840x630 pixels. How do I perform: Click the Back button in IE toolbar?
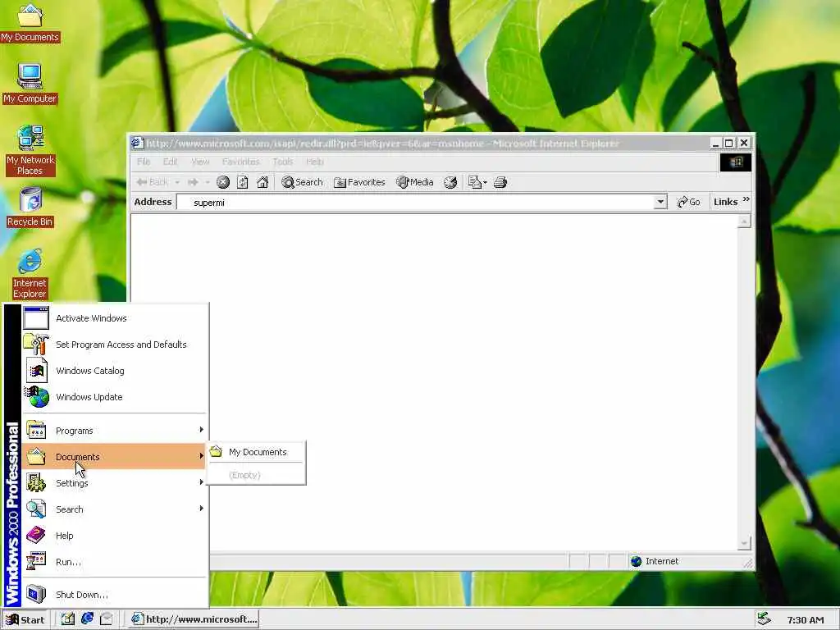(x=152, y=182)
